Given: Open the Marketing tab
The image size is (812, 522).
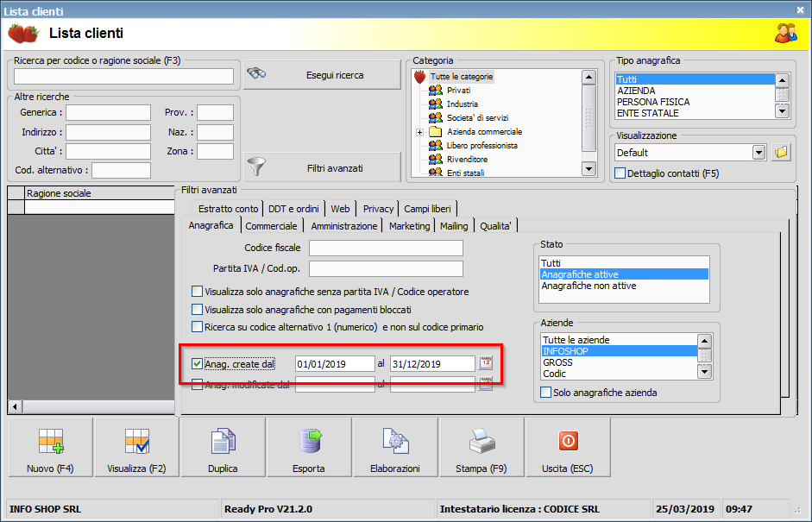Looking at the screenshot, I should tap(409, 226).
